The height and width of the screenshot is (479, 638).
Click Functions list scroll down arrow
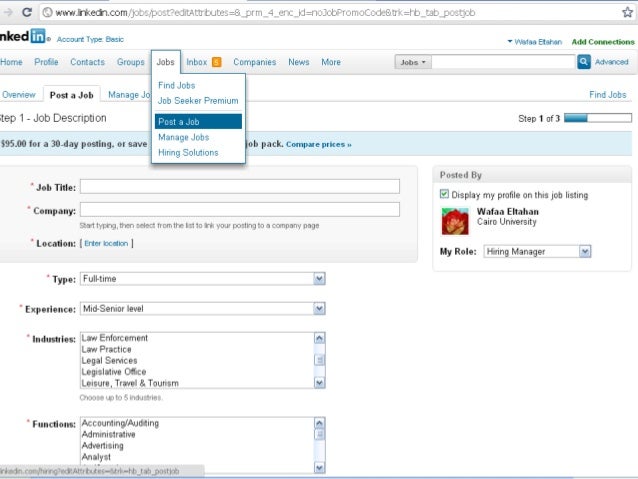(319, 468)
